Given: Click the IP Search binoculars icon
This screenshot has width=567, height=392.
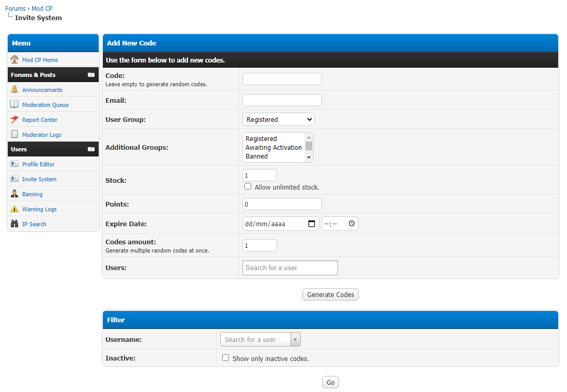Looking at the screenshot, I should tap(14, 224).
